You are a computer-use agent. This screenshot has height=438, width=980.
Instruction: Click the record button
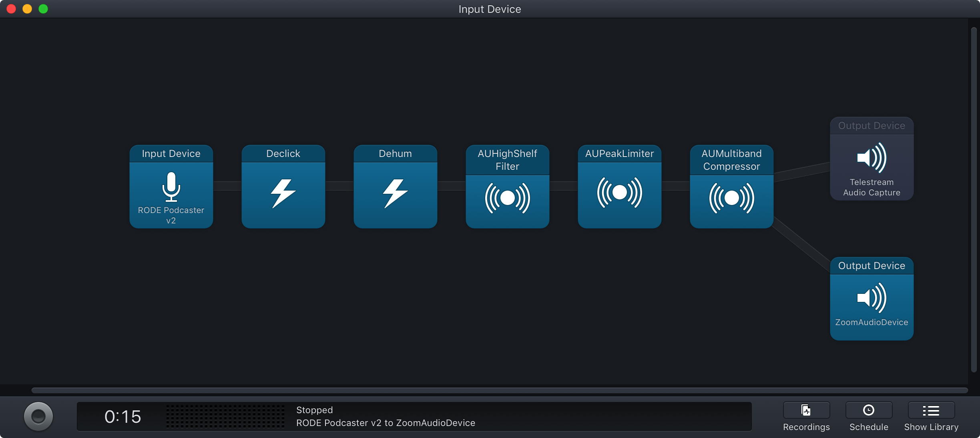click(x=38, y=416)
